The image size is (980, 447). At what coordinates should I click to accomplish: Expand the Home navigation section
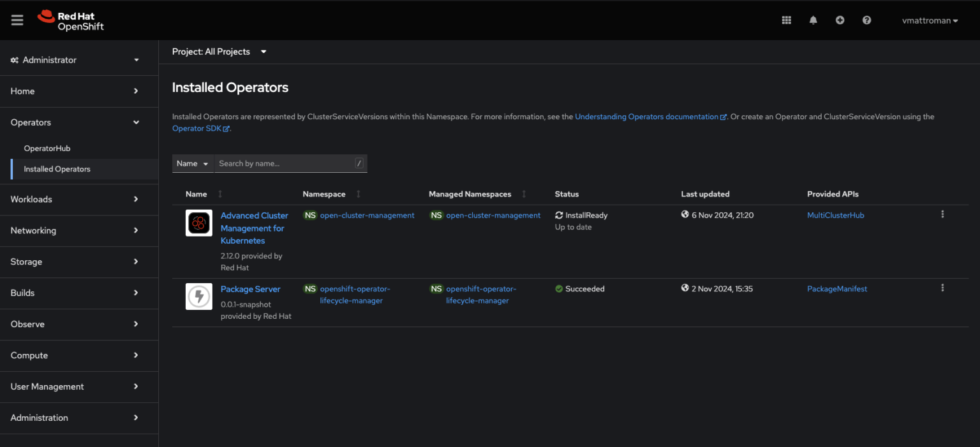click(x=79, y=91)
